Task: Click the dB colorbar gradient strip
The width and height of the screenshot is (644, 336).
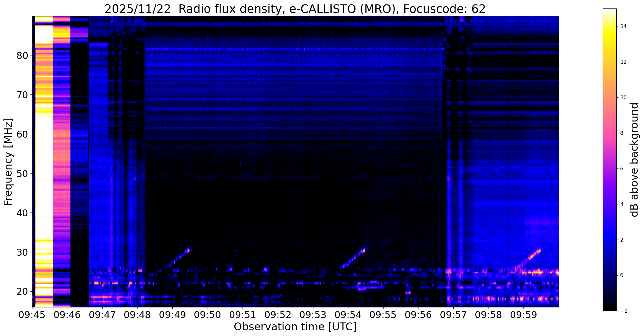Action: [x=609, y=160]
